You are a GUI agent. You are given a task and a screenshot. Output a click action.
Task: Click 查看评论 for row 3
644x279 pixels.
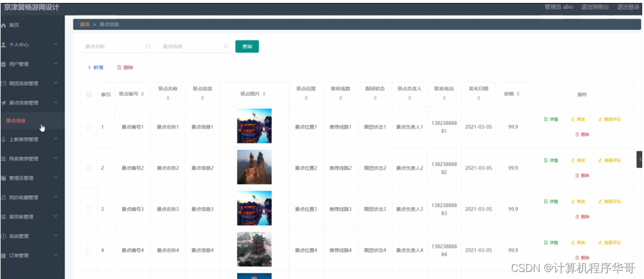[x=609, y=202]
